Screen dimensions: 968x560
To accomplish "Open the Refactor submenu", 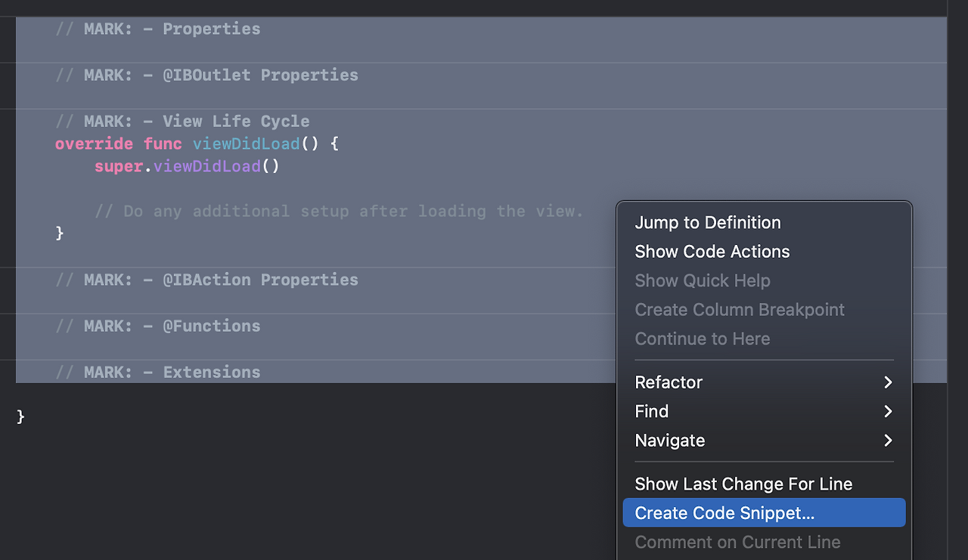I will pyautogui.click(x=669, y=382).
